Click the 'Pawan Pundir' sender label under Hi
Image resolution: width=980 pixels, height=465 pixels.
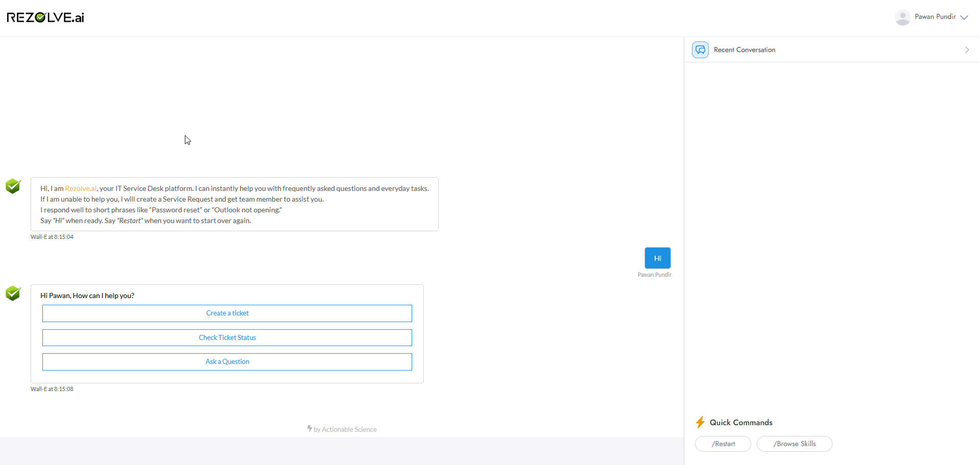coord(655,275)
